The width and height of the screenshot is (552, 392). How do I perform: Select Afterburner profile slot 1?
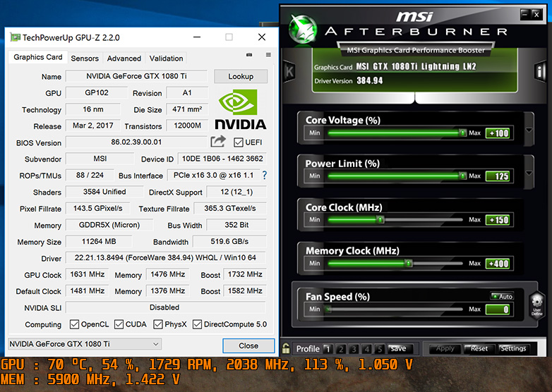tap(328, 349)
